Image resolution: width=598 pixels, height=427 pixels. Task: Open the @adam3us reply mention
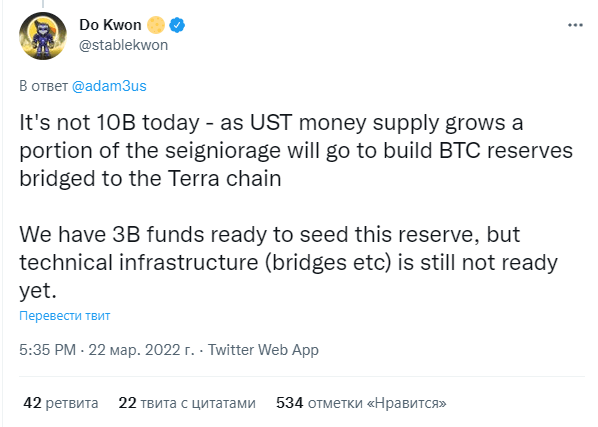click(x=109, y=86)
